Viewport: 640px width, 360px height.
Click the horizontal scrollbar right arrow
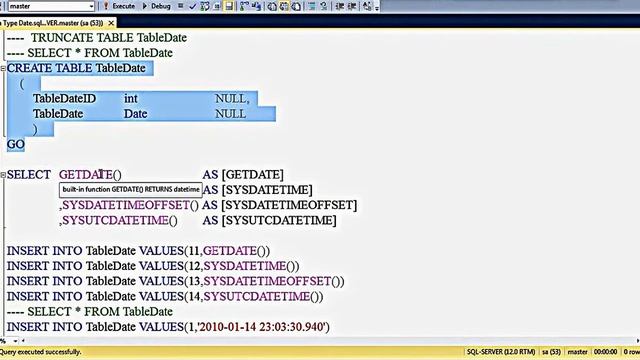tap(637, 340)
